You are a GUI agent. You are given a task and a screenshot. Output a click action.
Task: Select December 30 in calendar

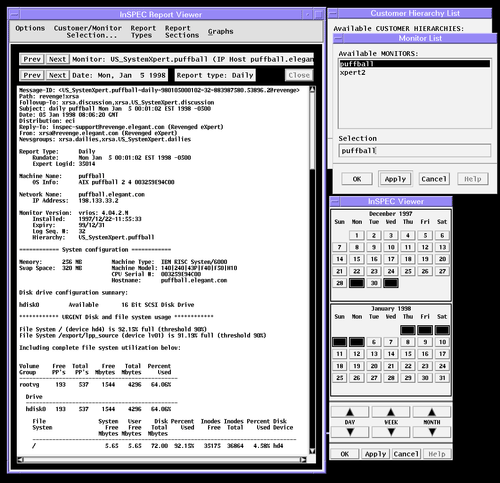coord(374,283)
